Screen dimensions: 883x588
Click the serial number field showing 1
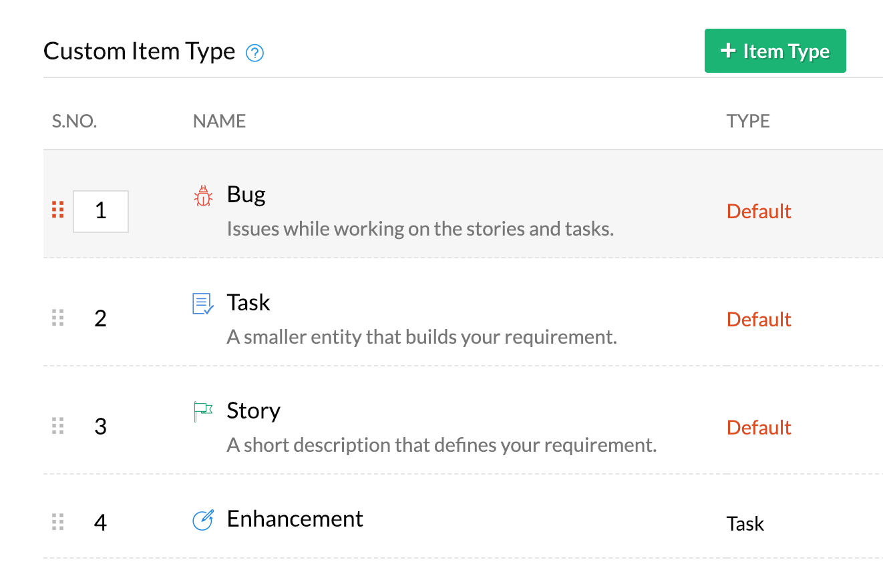point(101,212)
